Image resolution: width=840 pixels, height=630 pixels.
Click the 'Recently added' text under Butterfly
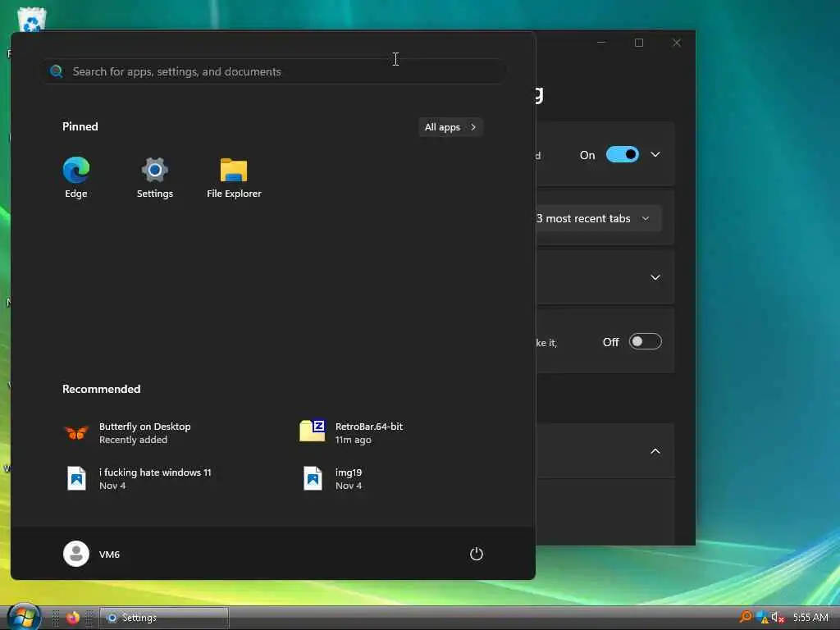tap(133, 440)
